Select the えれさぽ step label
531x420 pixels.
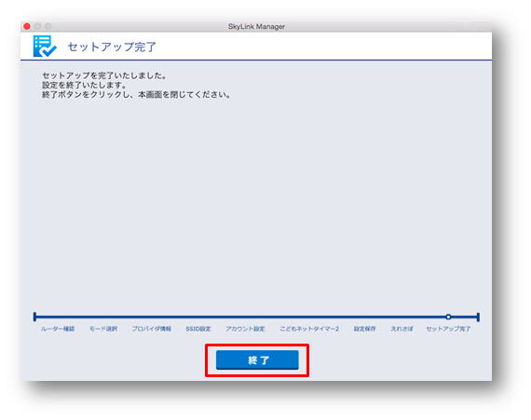coord(402,329)
